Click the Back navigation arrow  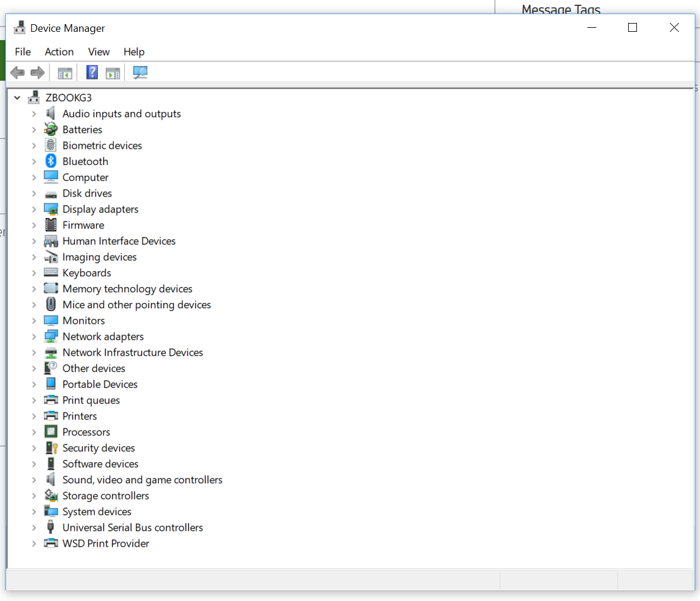[x=17, y=72]
